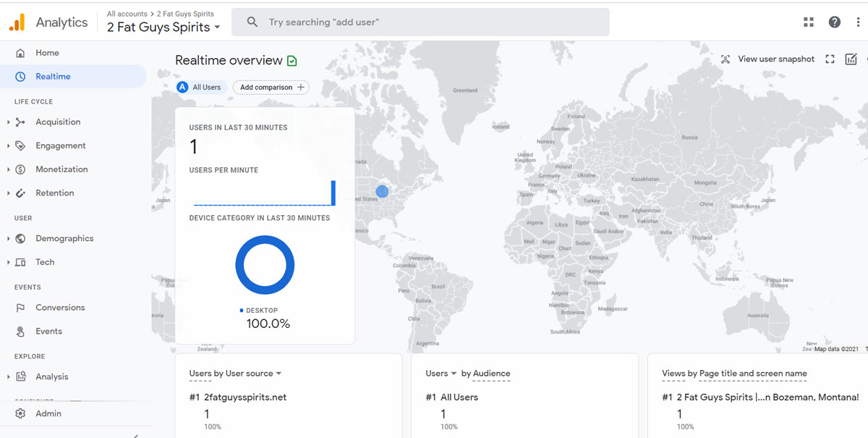Expand the Retention section arrow
Screen dimensions: 868x438
pyautogui.click(x=9, y=193)
